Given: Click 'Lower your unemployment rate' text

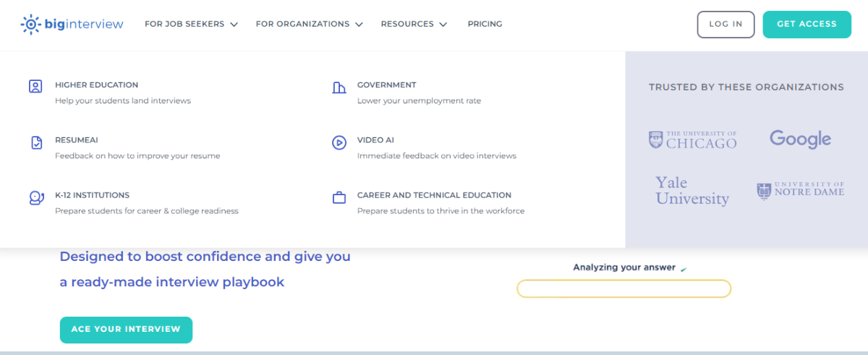Looking at the screenshot, I should pyautogui.click(x=419, y=100).
